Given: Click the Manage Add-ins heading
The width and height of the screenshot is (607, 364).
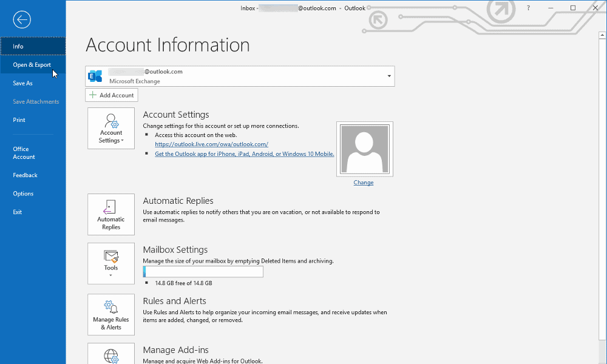Looking at the screenshot, I should click(176, 350).
